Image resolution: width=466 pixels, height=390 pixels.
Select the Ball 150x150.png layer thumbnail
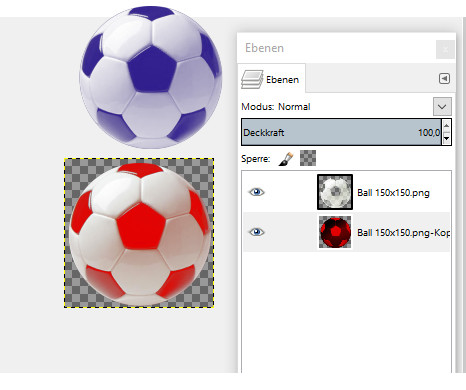pos(335,192)
